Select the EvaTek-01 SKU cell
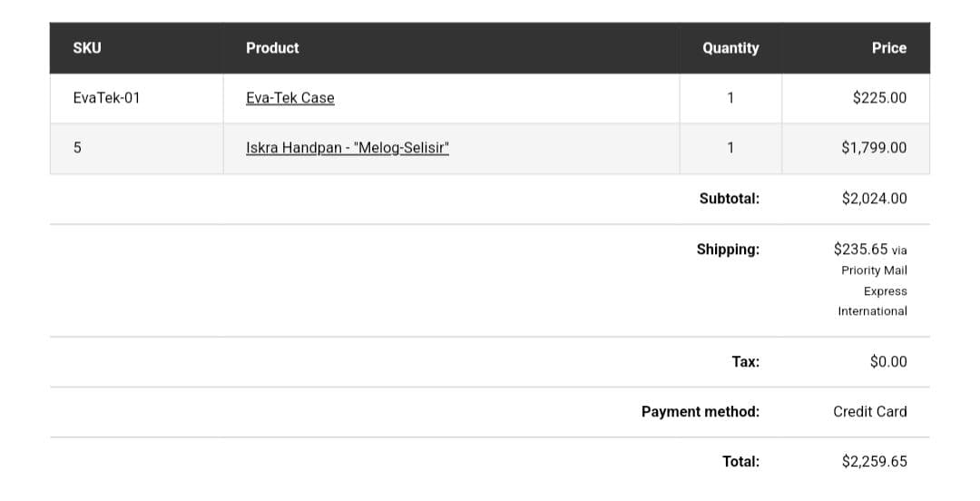Viewport: 980px width, 501px height. 106,98
